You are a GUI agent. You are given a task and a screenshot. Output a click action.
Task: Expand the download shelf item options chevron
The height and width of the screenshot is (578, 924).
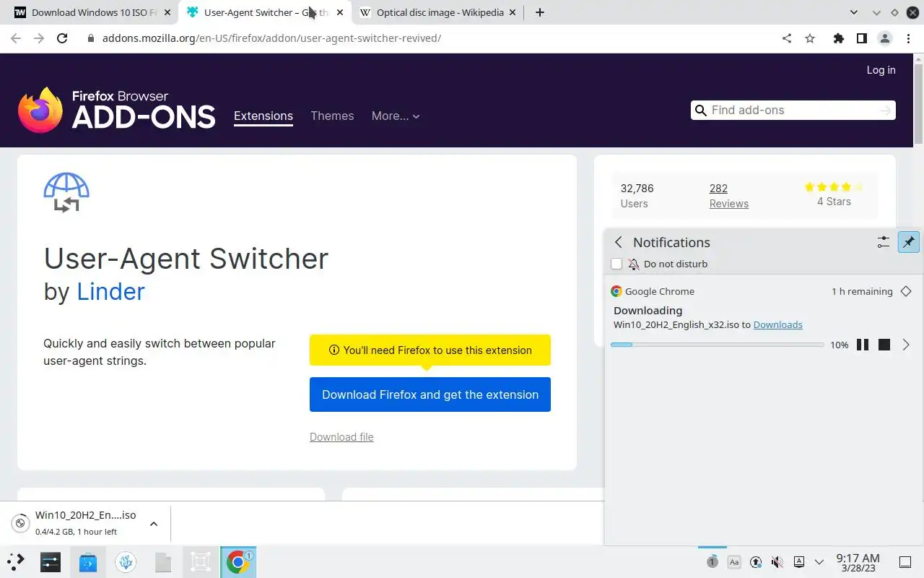(153, 524)
